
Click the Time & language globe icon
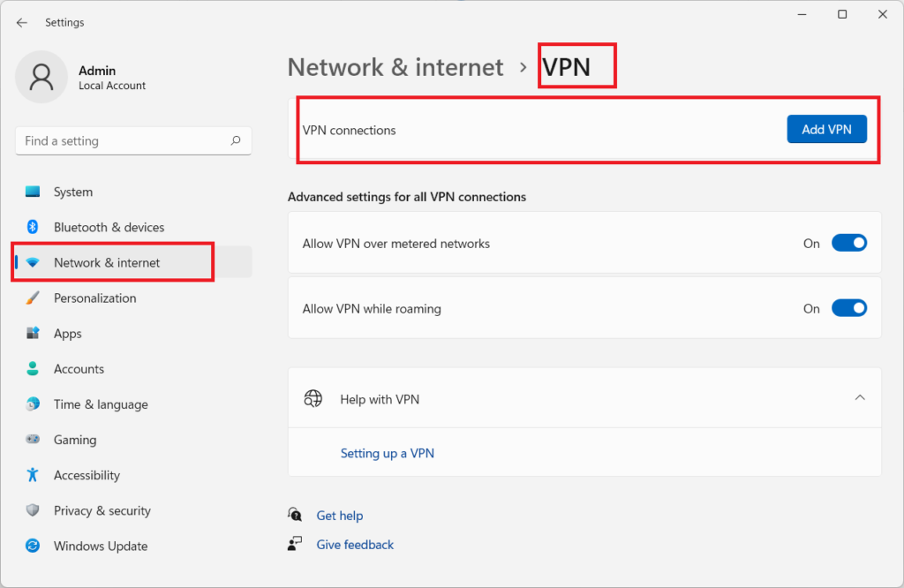(x=33, y=404)
